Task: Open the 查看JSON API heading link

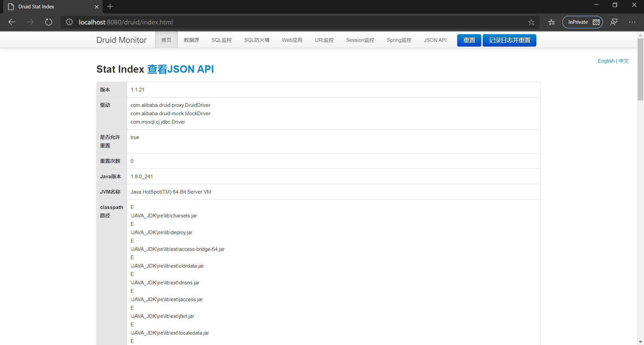Action: pyautogui.click(x=180, y=69)
